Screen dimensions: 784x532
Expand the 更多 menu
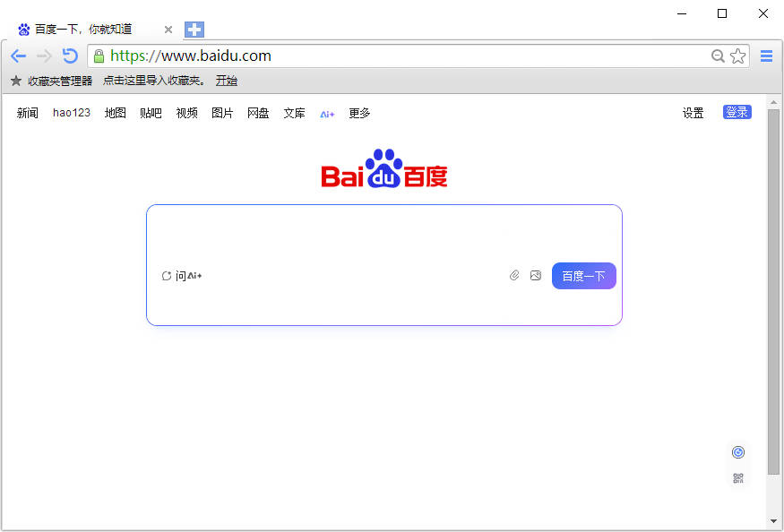[359, 113]
